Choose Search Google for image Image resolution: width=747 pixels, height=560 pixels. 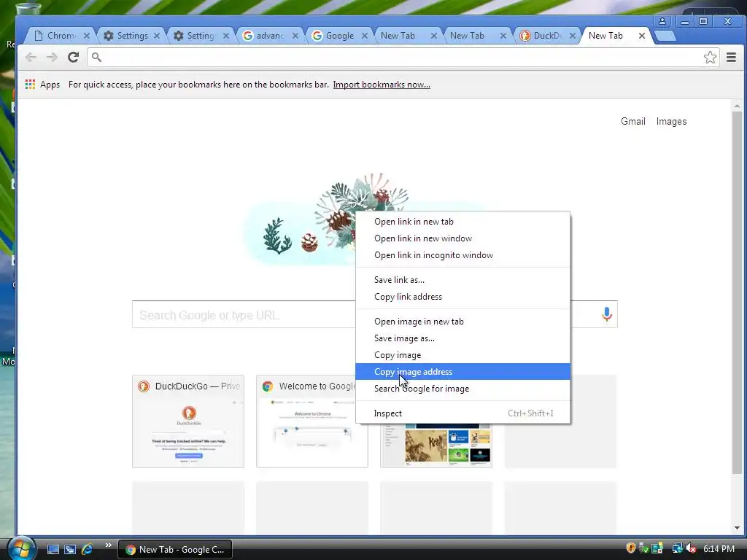[462, 389]
